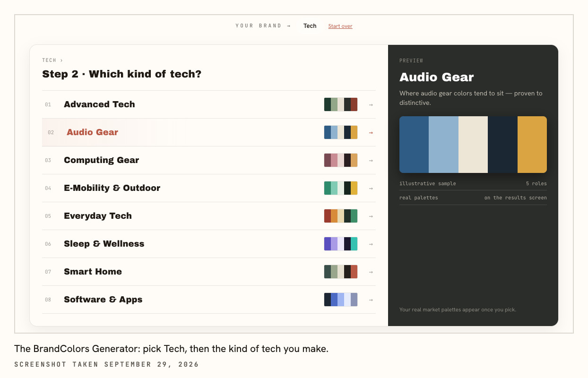588x378 pixels.
Task: Click the arrow icon on Everyday Tech row
Action: click(x=371, y=216)
